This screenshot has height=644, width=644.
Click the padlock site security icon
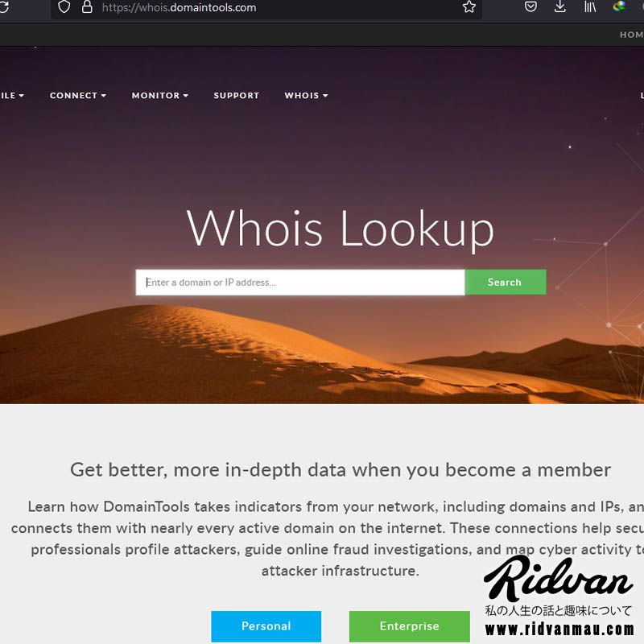click(87, 7)
